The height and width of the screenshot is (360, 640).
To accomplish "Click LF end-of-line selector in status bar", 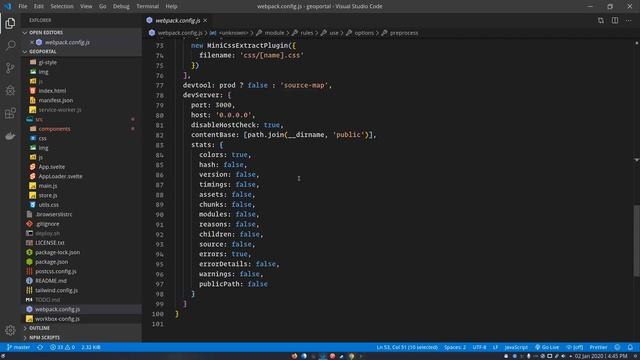I will 496,347.
